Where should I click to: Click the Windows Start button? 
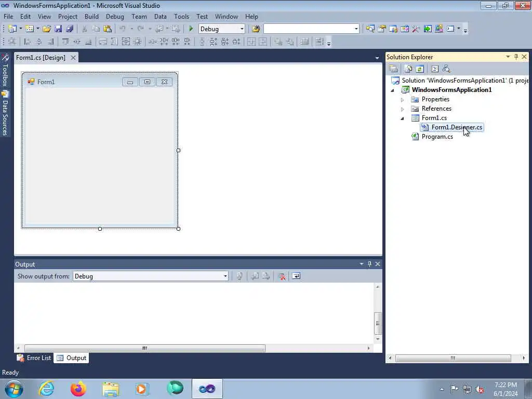point(14,389)
